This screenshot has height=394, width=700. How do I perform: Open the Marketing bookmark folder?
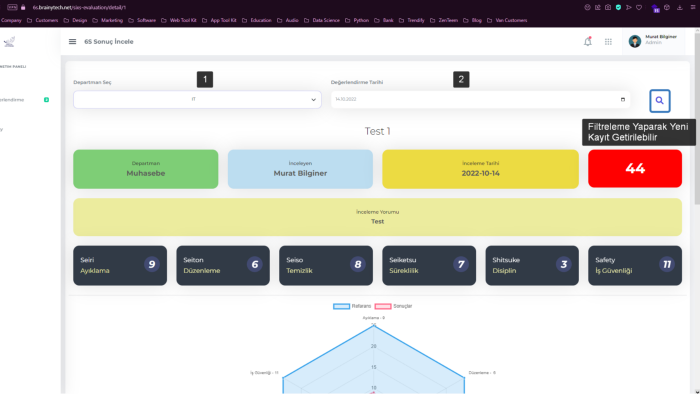click(x=108, y=20)
